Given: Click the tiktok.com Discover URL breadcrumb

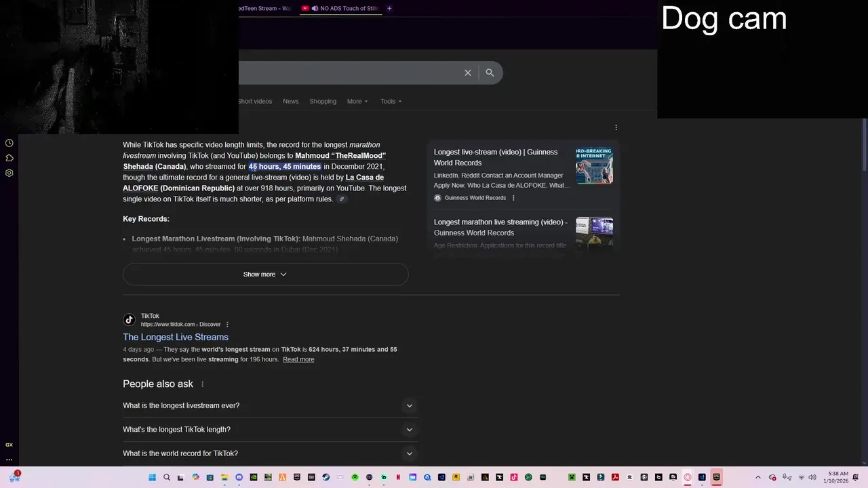Looking at the screenshot, I should click(x=180, y=325).
